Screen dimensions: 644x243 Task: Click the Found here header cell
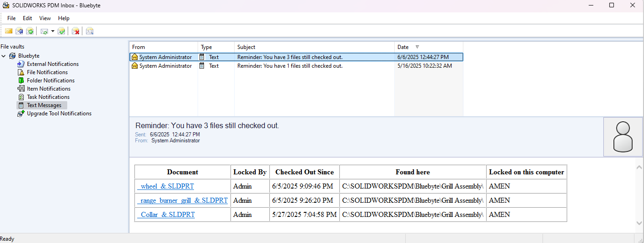pos(413,172)
